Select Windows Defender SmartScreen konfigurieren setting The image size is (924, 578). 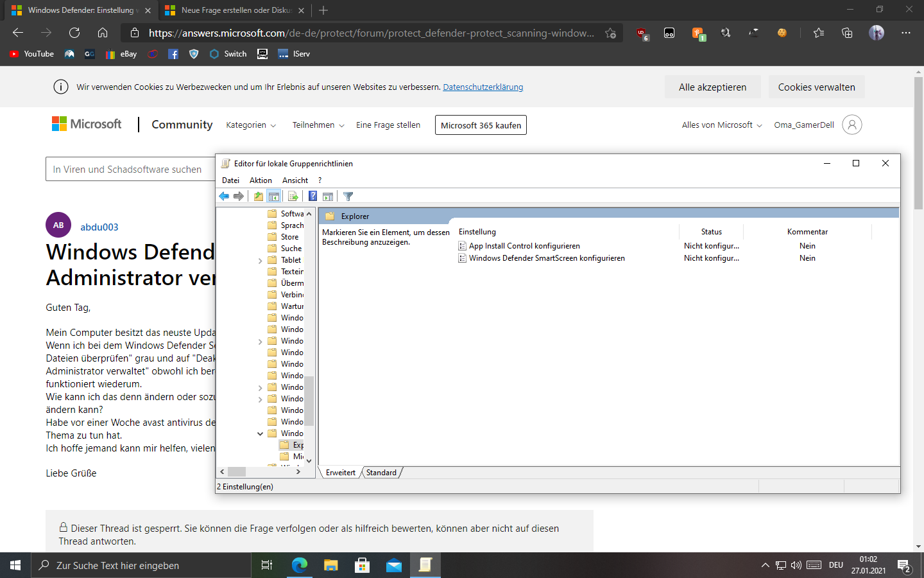pyautogui.click(x=546, y=258)
